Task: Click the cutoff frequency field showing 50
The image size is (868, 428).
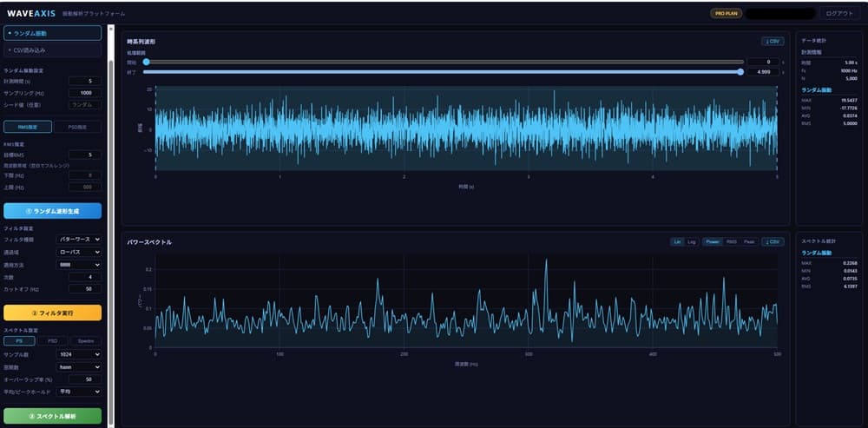Action: pyautogui.click(x=85, y=289)
